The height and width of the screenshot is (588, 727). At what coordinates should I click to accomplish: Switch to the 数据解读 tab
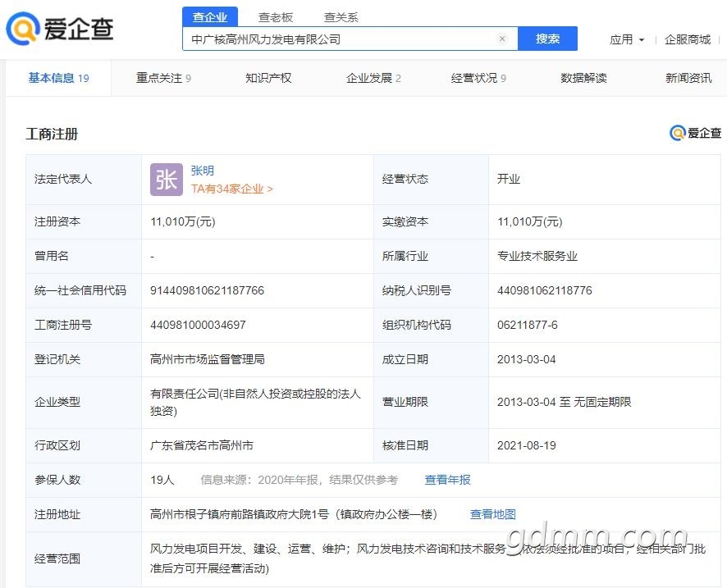point(583,78)
